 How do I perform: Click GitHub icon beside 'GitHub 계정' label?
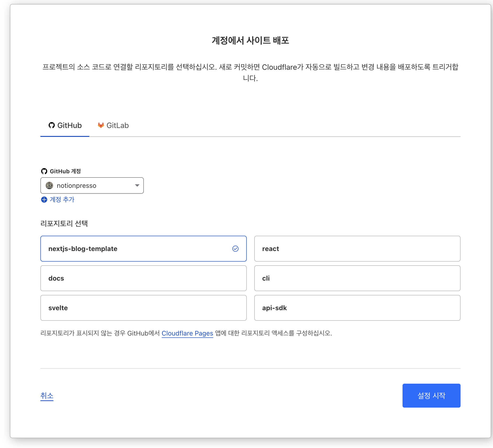(x=44, y=171)
